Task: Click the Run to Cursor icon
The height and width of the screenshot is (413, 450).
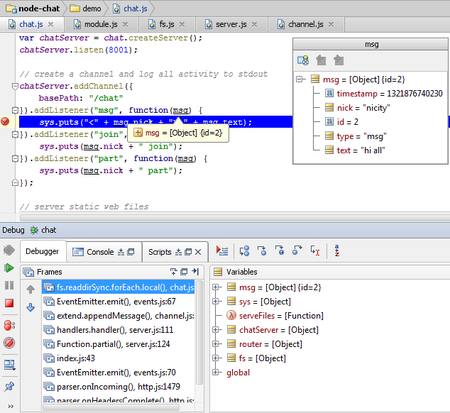Action: click(x=315, y=251)
